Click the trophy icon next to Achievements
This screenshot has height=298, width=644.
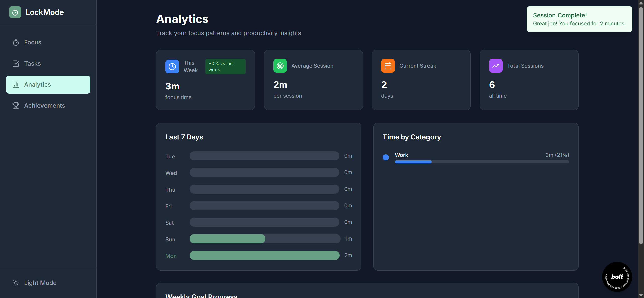[x=16, y=106]
